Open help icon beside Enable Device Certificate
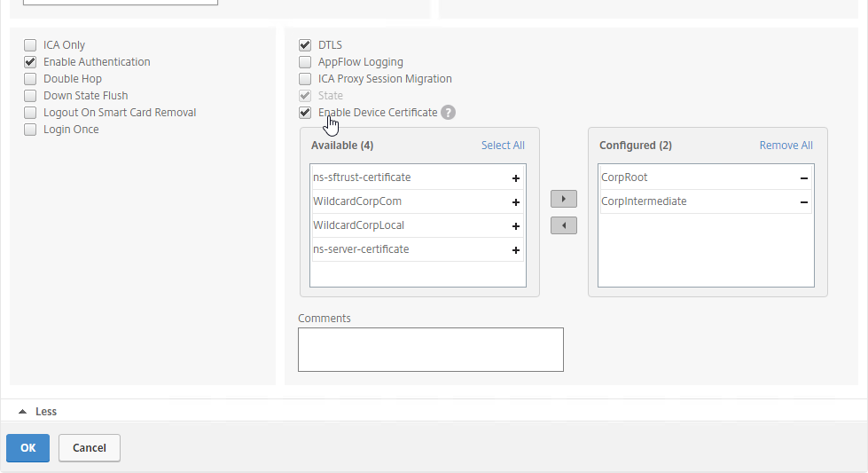Image resolution: width=868 pixels, height=473 pixels. (x=449, y=113)
